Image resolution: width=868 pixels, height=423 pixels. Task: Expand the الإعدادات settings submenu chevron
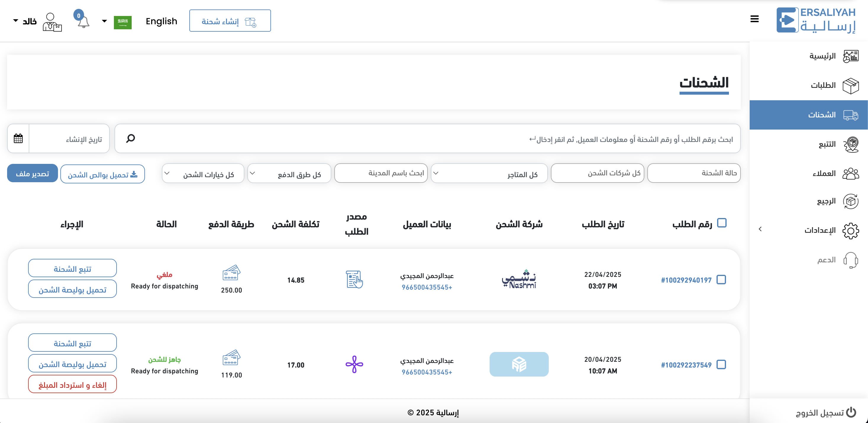(x=760, y=229)
